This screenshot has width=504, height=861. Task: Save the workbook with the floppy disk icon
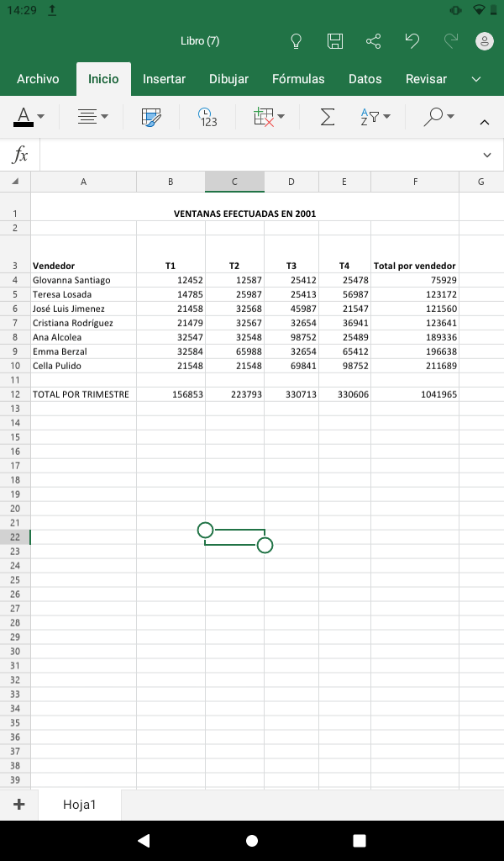point(335,41)
